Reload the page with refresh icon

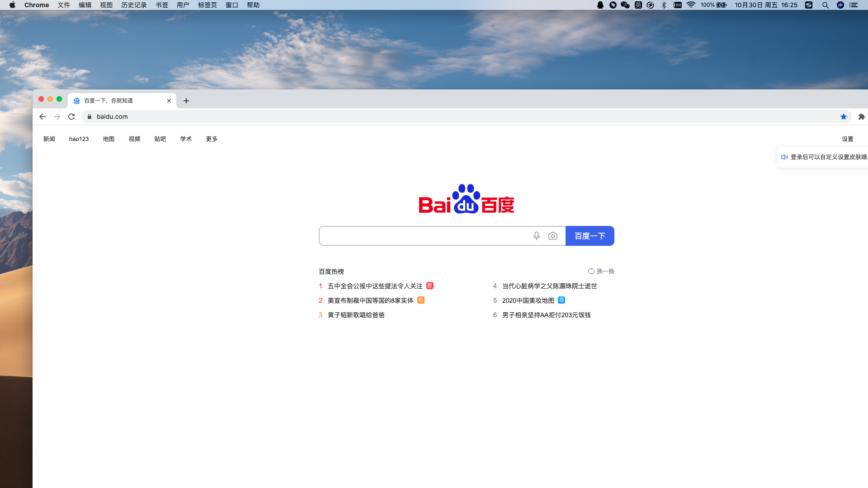tap(71, 117)
